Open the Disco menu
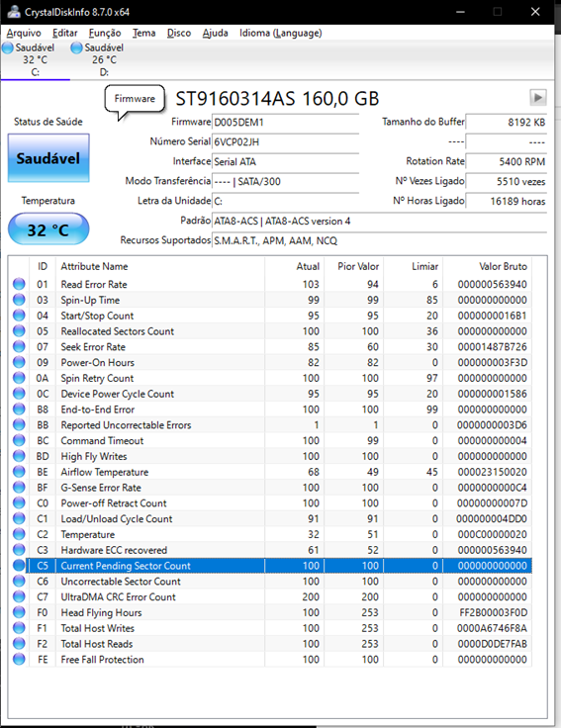 tap(179, 33)
